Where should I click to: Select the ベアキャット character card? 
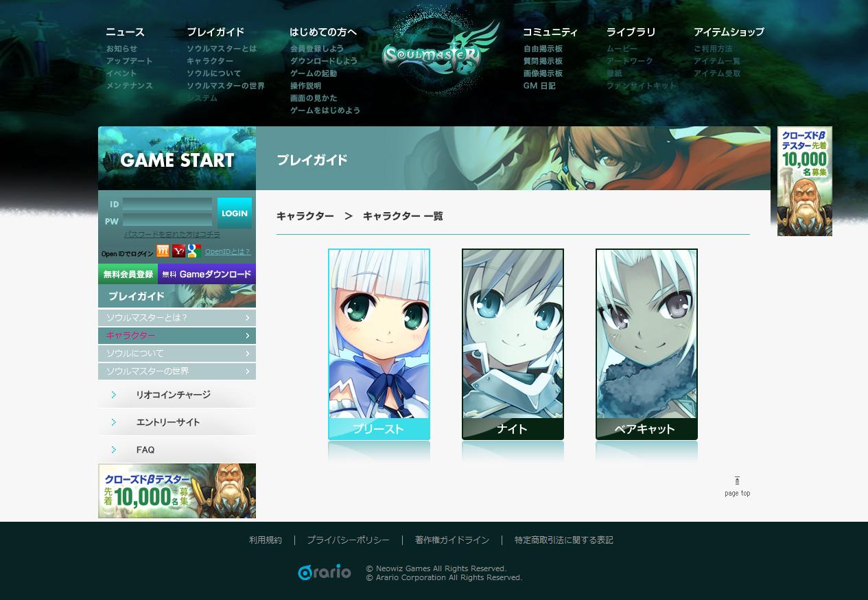[646, 344]
